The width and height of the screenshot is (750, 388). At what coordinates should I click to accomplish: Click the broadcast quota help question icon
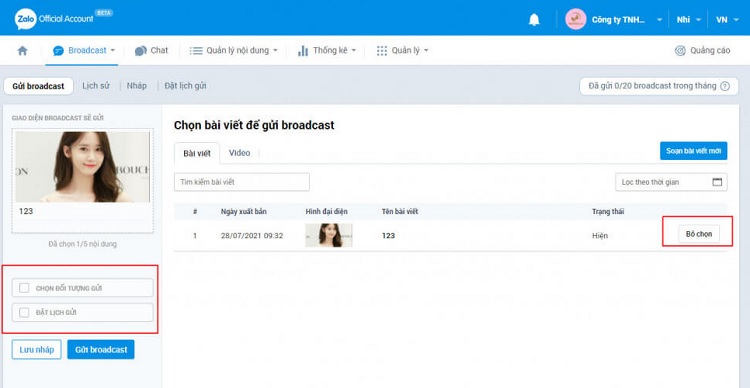tap(725, 87)
